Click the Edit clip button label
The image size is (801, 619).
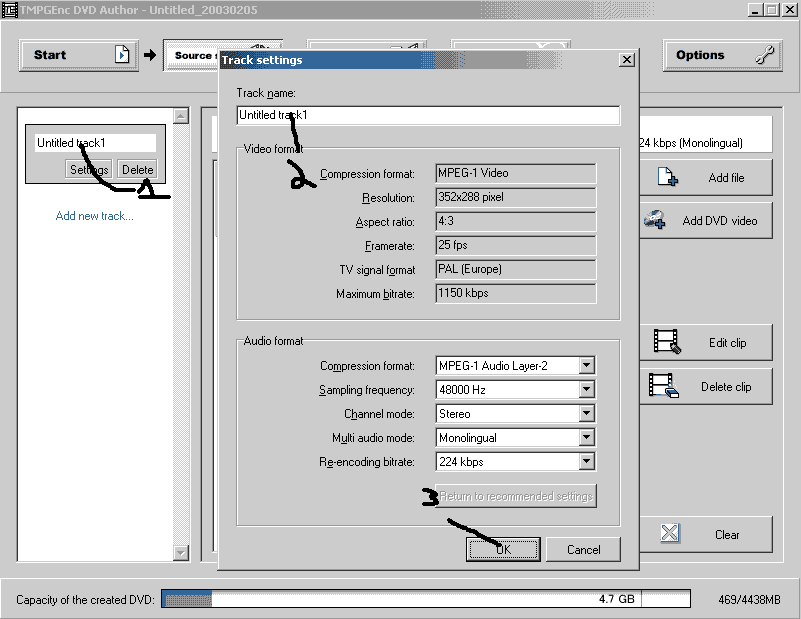727,343
